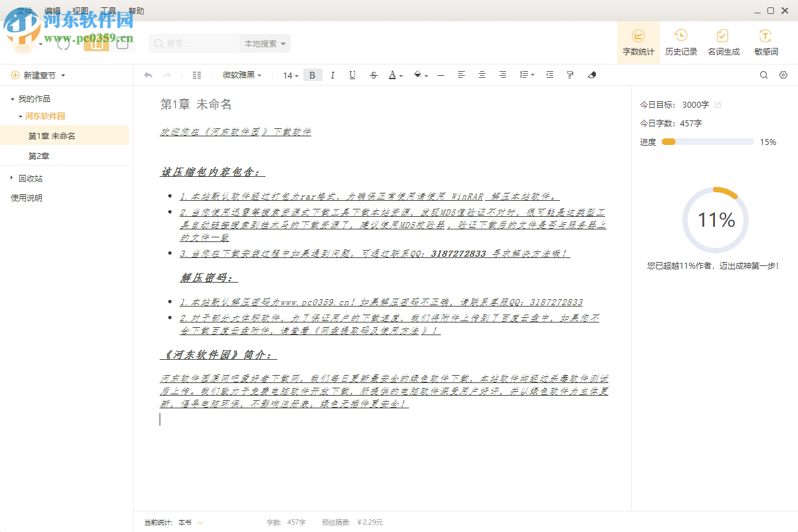Viewport: 798px width, 532px height.
Task: Open the font size 14 dropdown
Action: pos(287,75)
